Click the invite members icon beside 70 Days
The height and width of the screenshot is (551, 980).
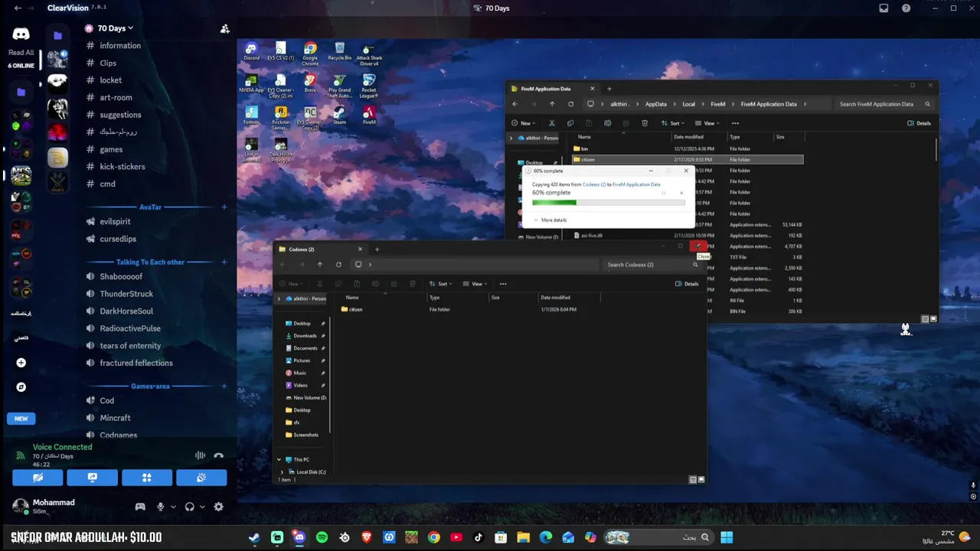(x=224, y=28)
